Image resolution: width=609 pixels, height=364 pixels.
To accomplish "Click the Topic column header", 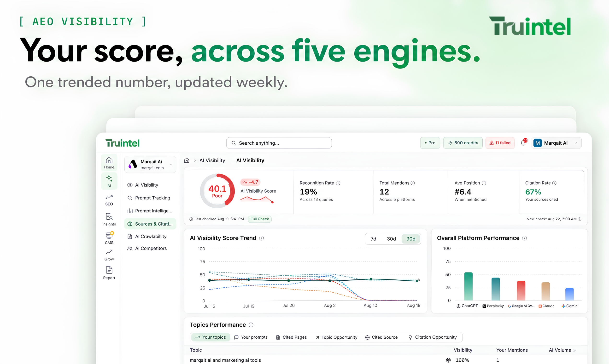I will tap(196, 350).
